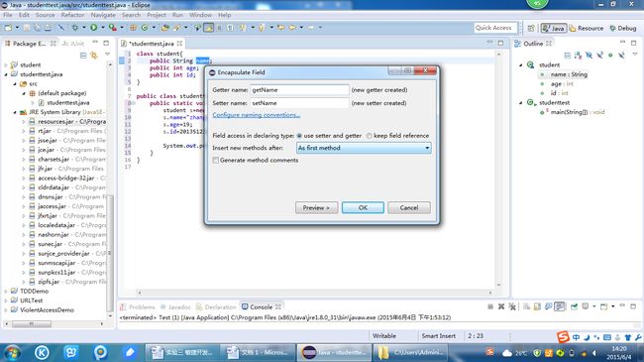Image resolution: width=644 pixels, height=362 pixels.
Task: Click OK in Encapsulate Field dialog
Action: [x=363, y=207]
